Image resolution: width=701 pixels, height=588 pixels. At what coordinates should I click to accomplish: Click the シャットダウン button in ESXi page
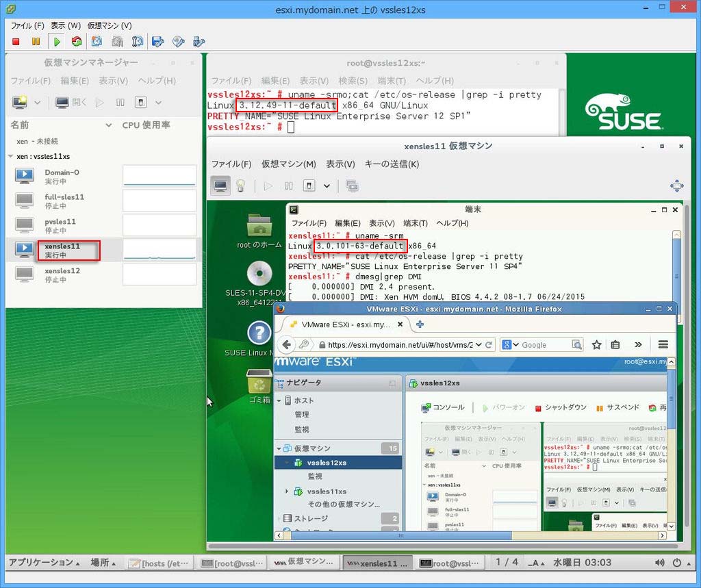[x=561, y=407]
